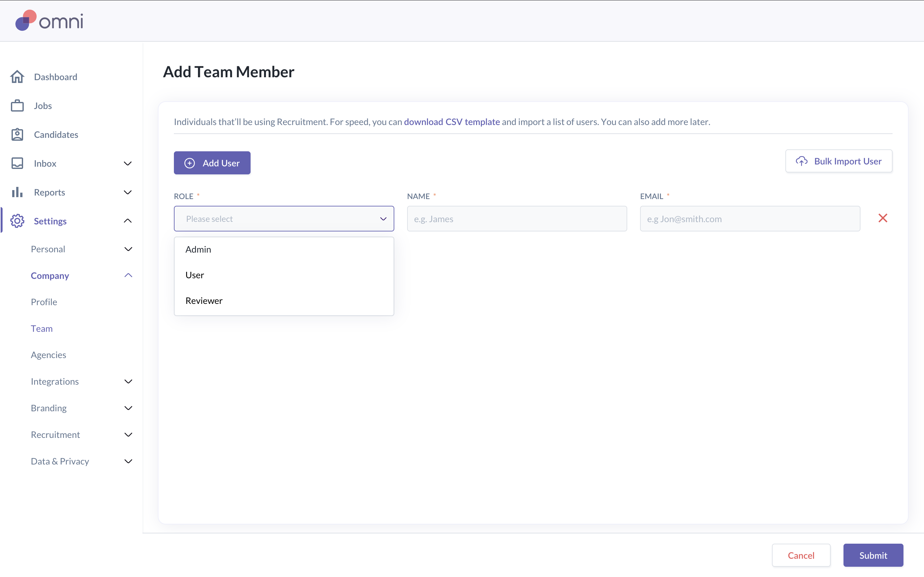Focus the Email input field
The width and height of the screenshot is (924, 577).
tap(749, 219)
